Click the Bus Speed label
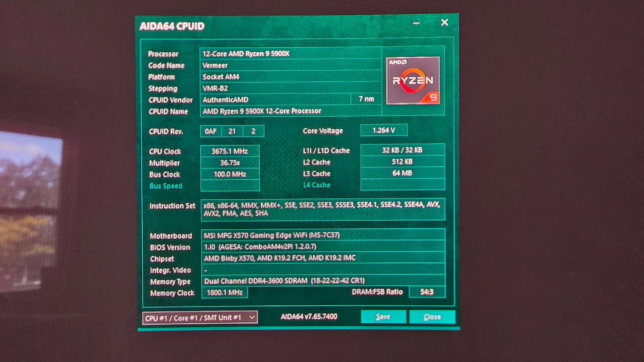 (165, 186)
